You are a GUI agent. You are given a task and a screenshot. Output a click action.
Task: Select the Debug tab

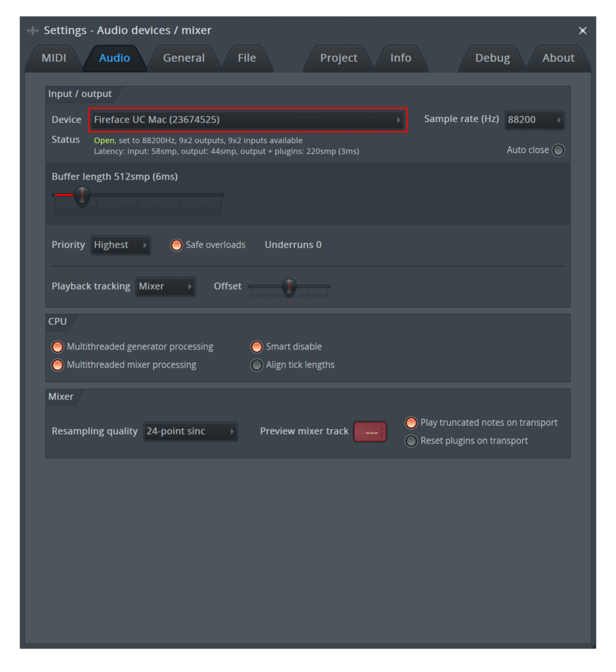(x=492, y=58)
